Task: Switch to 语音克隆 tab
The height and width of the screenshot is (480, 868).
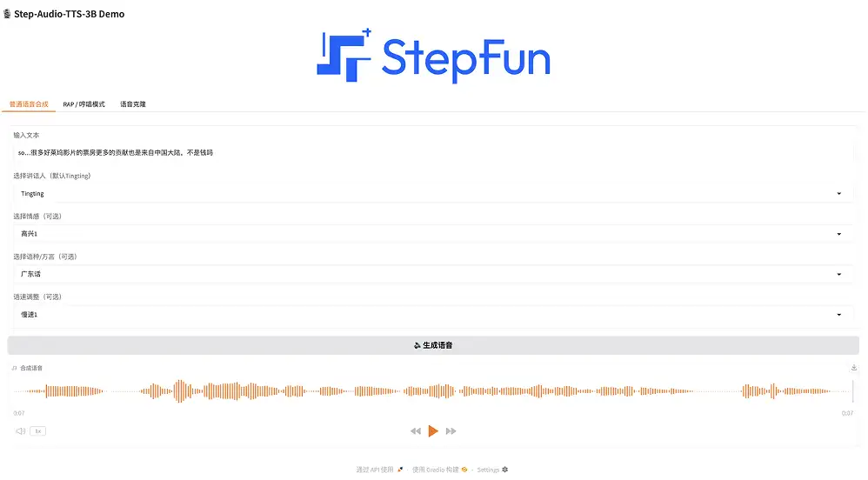Action: (133, 104)
